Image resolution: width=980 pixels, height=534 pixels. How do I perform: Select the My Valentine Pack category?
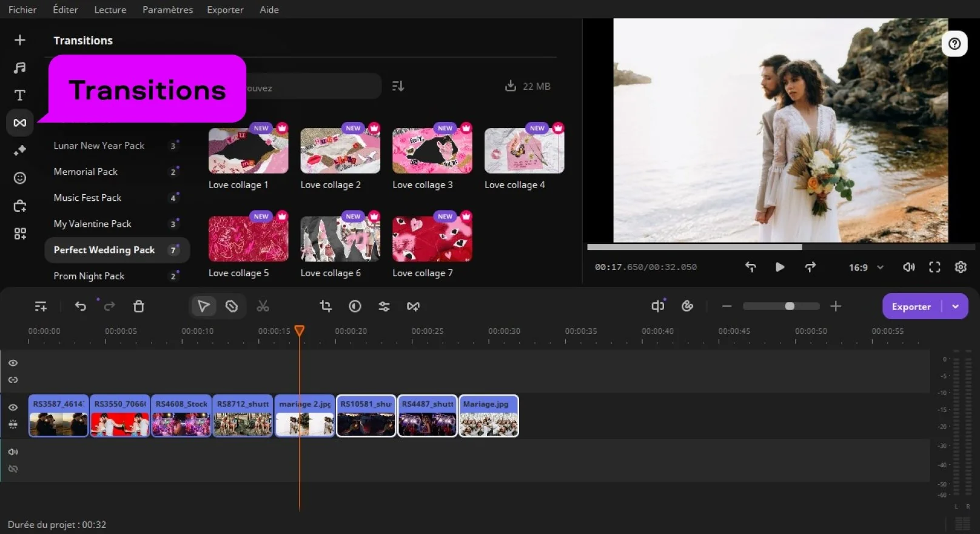pos(92,224)
